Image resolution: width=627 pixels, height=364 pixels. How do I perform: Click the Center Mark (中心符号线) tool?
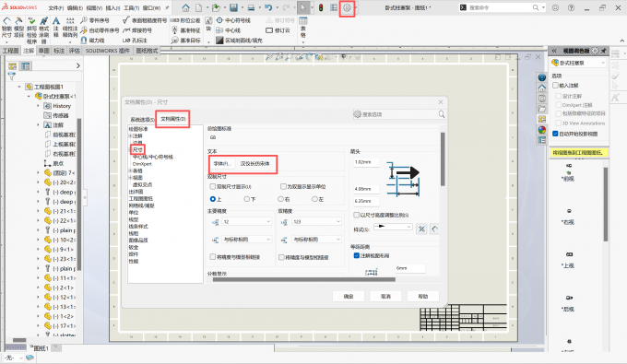(233, 20)
